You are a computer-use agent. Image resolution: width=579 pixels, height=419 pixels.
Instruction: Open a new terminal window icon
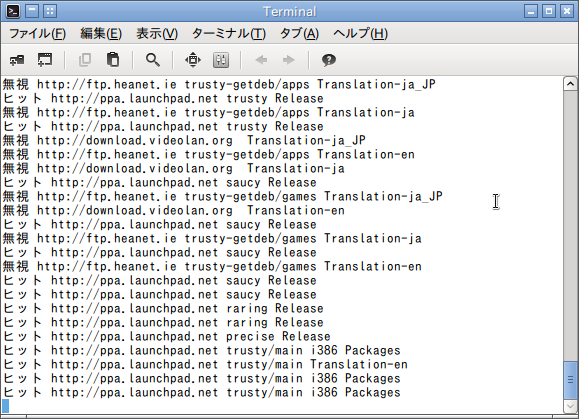pos(45,60)
